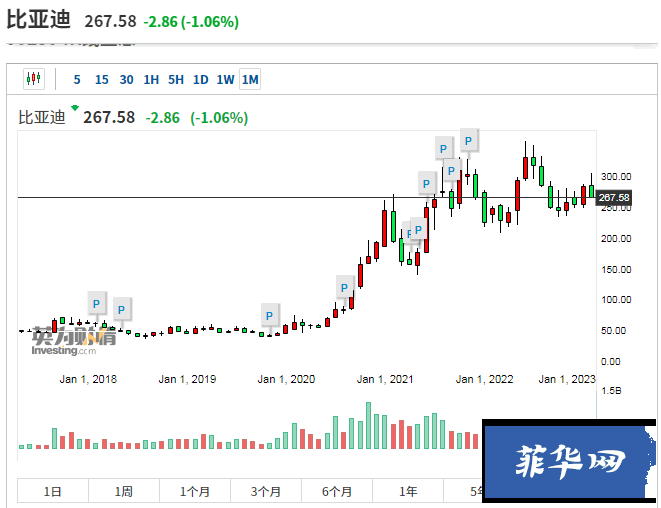Select the 1日 range tab
Viewport: 661px width, 508px height.
point(53,491)
